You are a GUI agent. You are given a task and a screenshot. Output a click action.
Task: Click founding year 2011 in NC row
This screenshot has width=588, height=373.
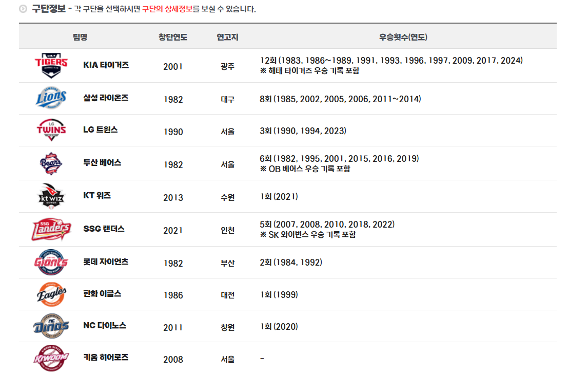173,328
